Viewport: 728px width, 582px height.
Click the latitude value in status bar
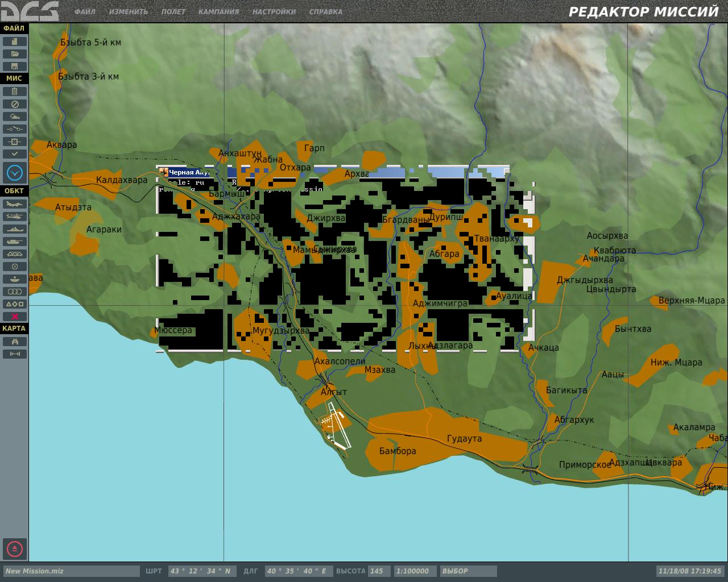(201, 571)
